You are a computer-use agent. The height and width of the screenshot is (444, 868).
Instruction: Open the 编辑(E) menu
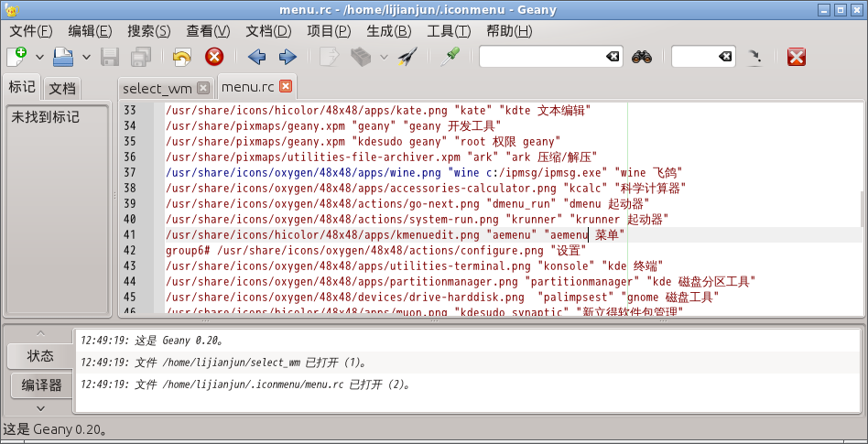(x=90, y=31)
